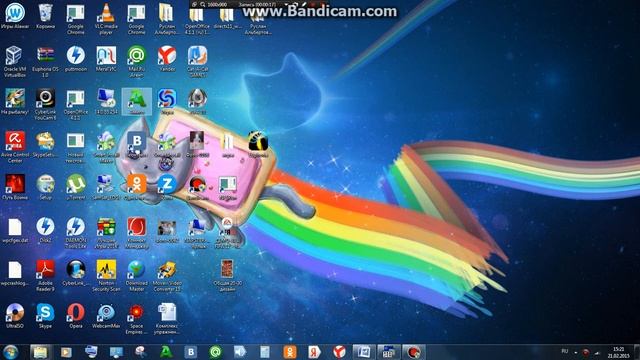
Task: Open the Windows Start menu orb
Action: 11,352
